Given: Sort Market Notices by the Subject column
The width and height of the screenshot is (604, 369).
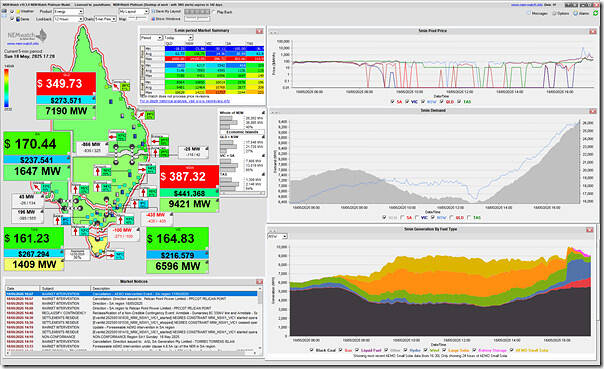Looking at the screenshot, I should coord(65,288).
